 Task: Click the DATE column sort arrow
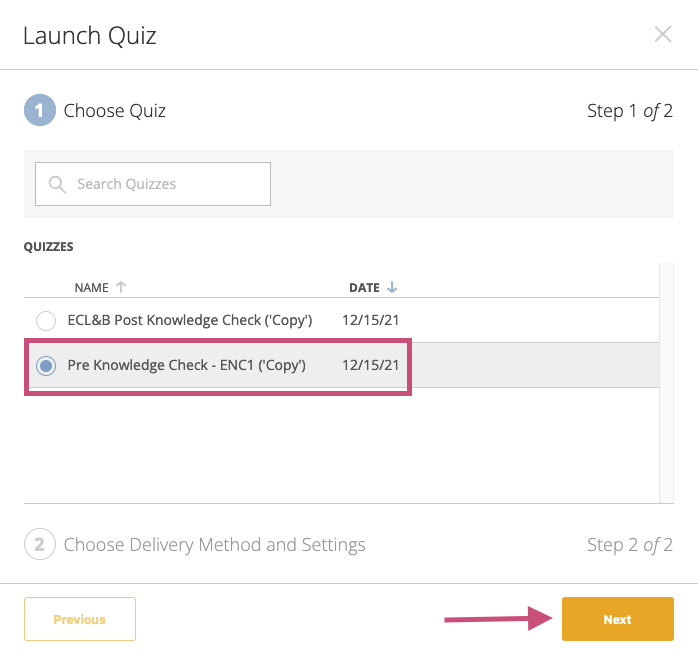pyautogui.click(x=392, y=287)
